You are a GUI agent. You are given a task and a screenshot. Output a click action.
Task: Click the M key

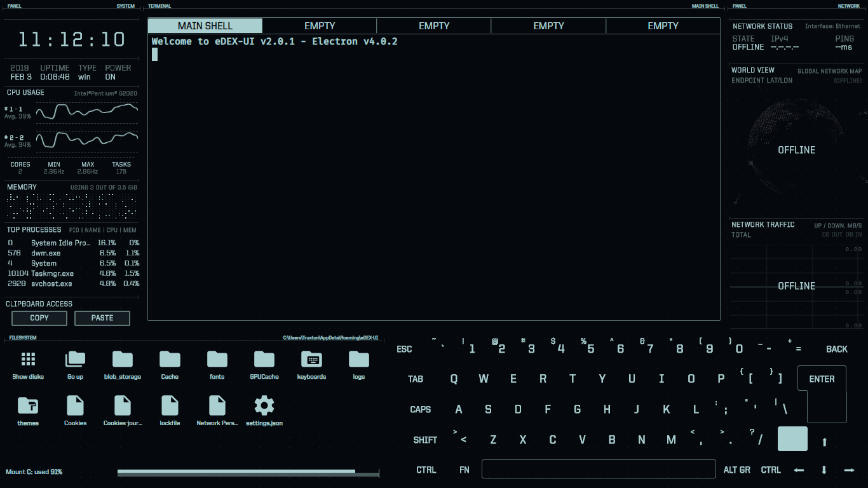(671, 440)
